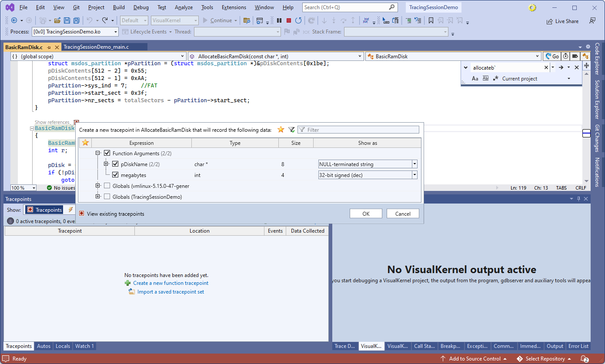This screenshot has height=364, width=605.
Task: Click the Live Share button
Action: coord(562,21)
